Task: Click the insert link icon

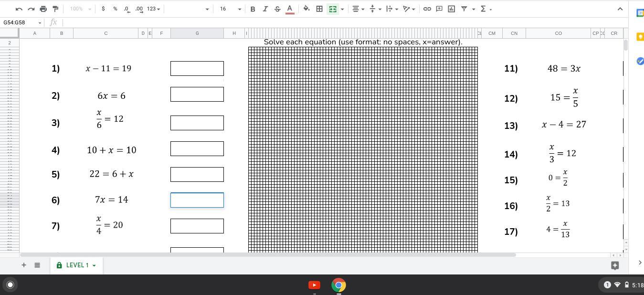Action: point(427,9)
